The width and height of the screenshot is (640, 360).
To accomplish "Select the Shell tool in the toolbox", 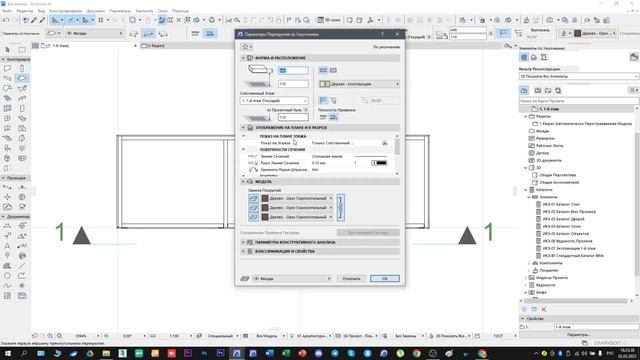I will coord(22,88).
